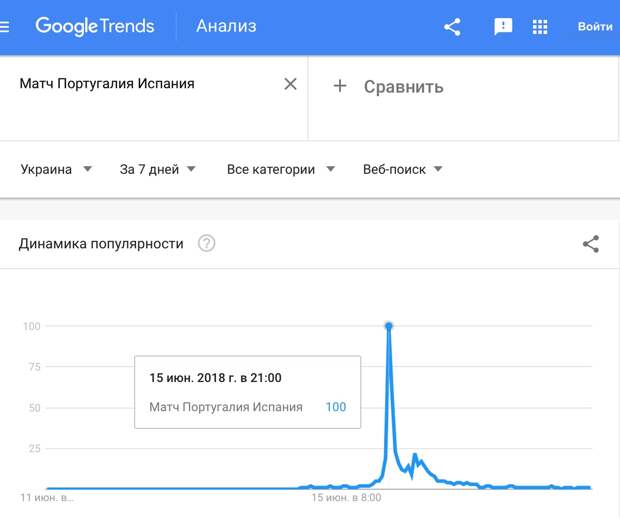Remove the Матч Португалия Испания search term

pyautogui.click(x=290, y=84)
